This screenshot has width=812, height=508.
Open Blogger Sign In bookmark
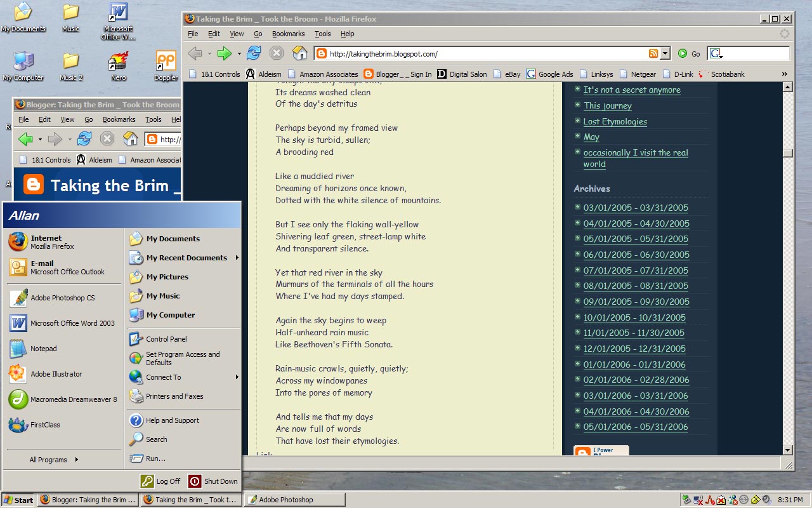coord(398,74)
